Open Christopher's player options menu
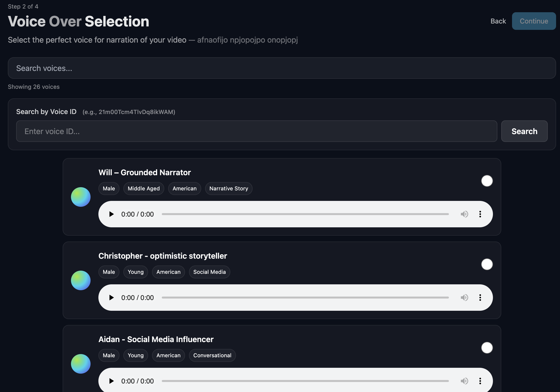560x392 pixels. pyautogui.click(x=480, y=298)
